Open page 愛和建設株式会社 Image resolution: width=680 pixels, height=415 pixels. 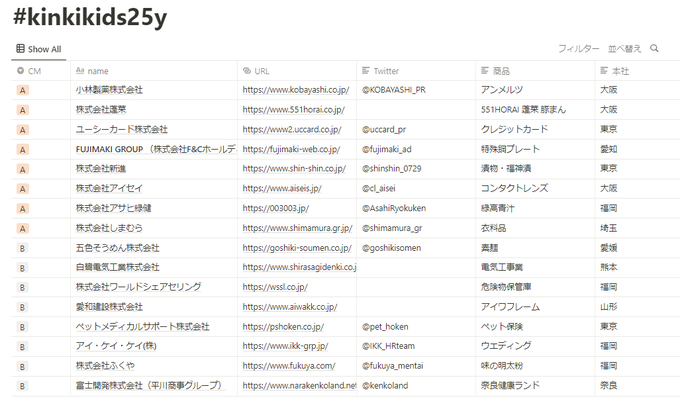[x=109, y=307]
